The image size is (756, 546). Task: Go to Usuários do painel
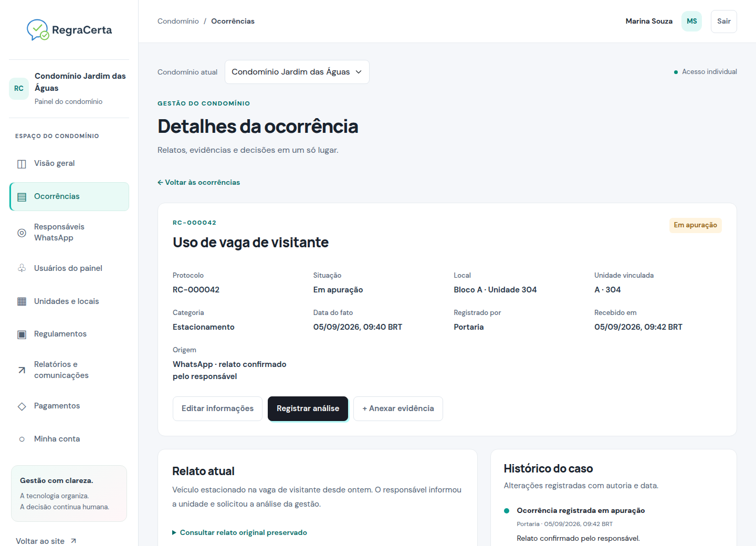(x=69, y=268)
